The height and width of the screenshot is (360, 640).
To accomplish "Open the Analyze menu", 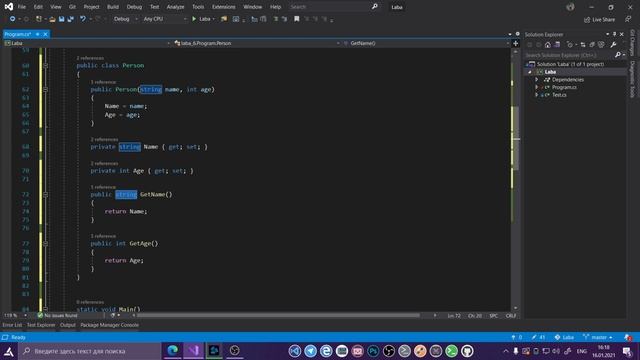I will point(176,7).
